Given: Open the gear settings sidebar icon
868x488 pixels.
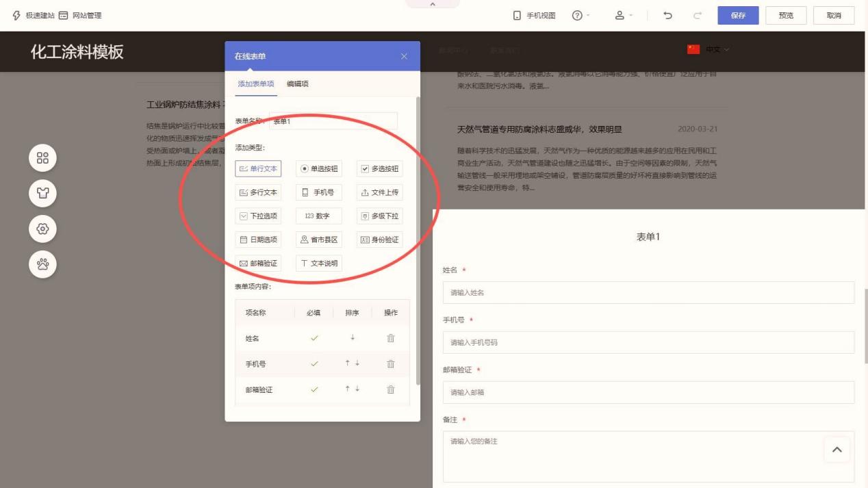Looking at the screenshot, I should [x=42, y=229].
